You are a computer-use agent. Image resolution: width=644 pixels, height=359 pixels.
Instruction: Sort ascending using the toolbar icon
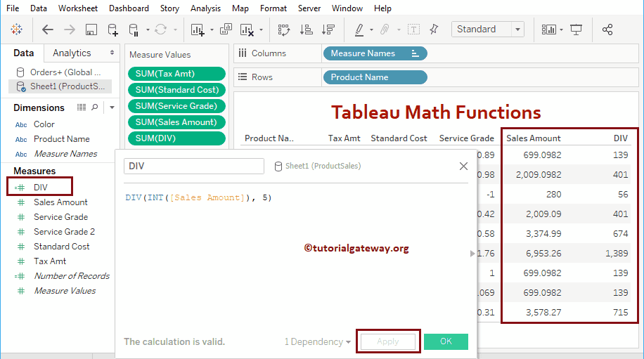(x=307, y=30)
